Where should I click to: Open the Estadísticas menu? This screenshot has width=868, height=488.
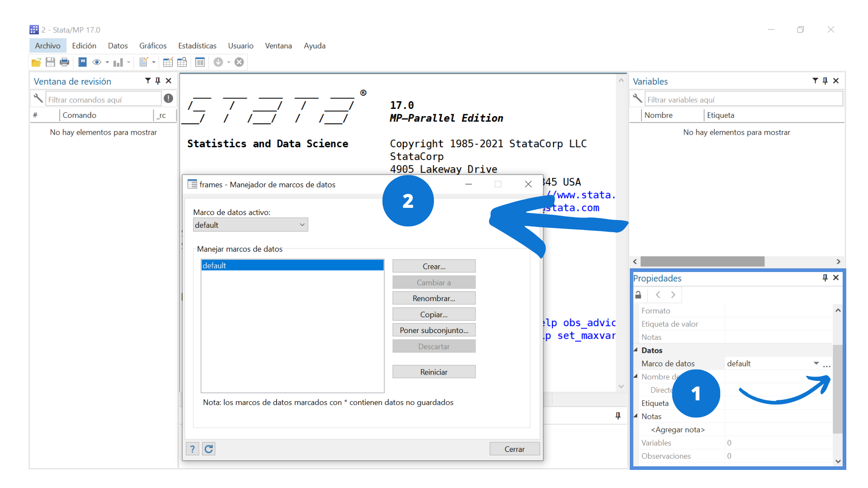(197, 46)
